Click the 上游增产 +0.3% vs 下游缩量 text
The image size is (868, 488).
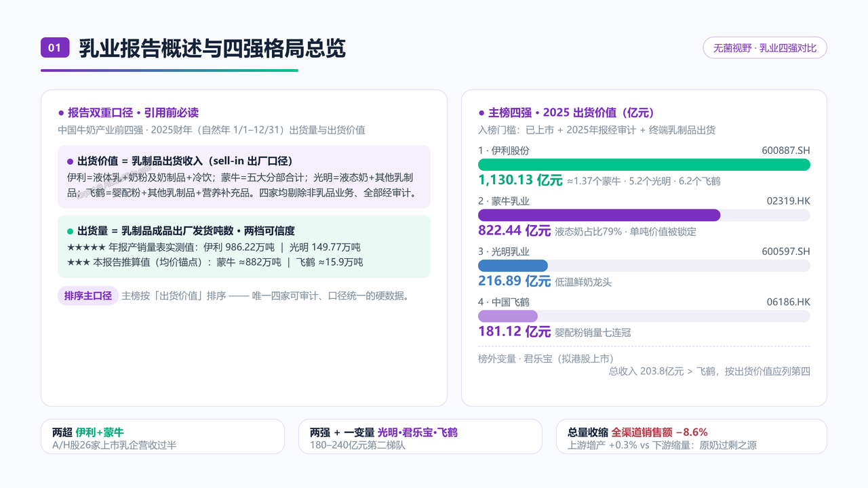[x=662, y=445]
